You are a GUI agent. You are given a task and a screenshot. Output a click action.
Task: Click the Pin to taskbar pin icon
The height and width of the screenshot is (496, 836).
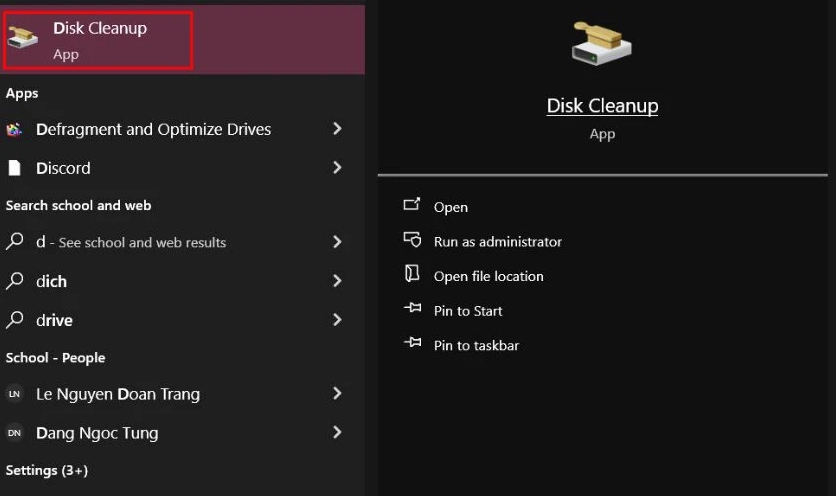[413, 342]
